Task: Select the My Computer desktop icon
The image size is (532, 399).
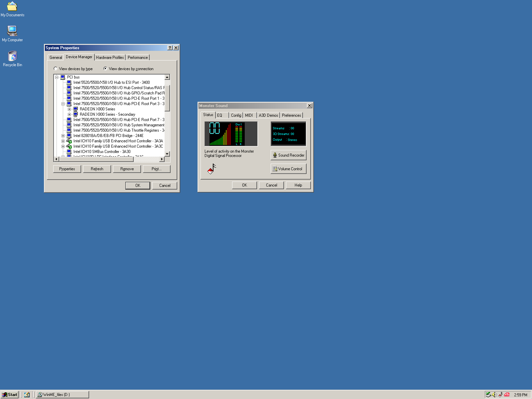Action: click(12, 31)
